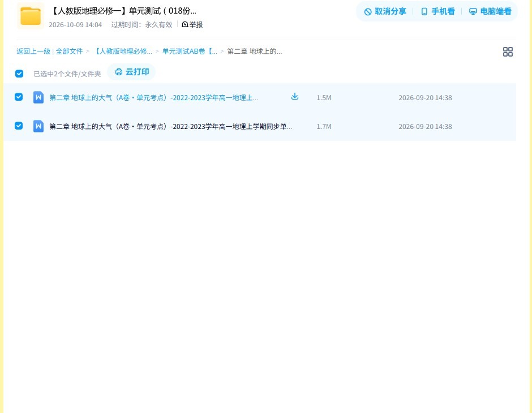Screen dimensions: 532x413
Task: Open the yellow shared folder icon
Action: 31,16
